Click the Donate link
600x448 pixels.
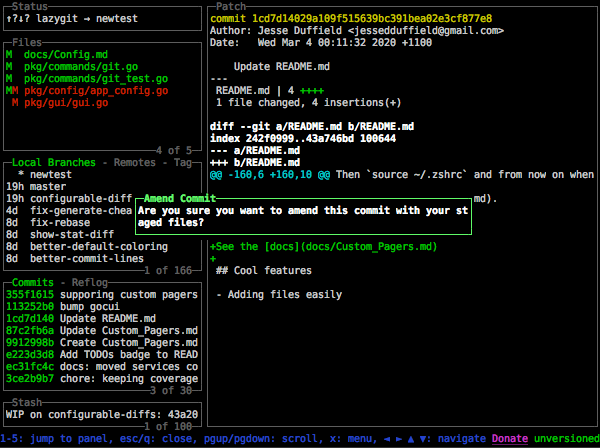coord(510,438)
